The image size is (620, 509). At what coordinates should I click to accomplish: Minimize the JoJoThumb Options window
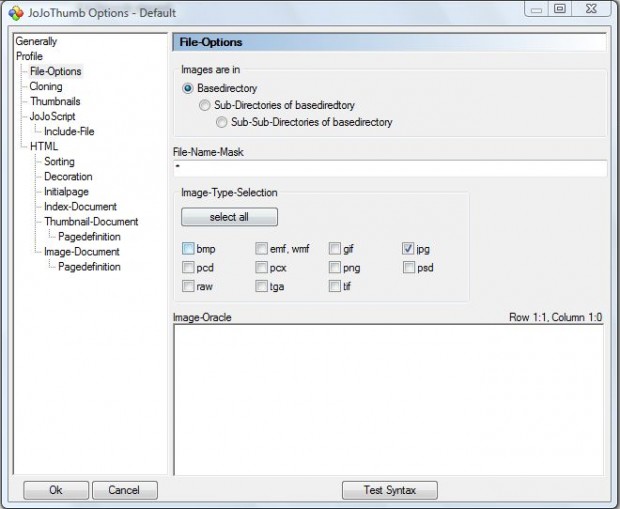pos(537,9)
